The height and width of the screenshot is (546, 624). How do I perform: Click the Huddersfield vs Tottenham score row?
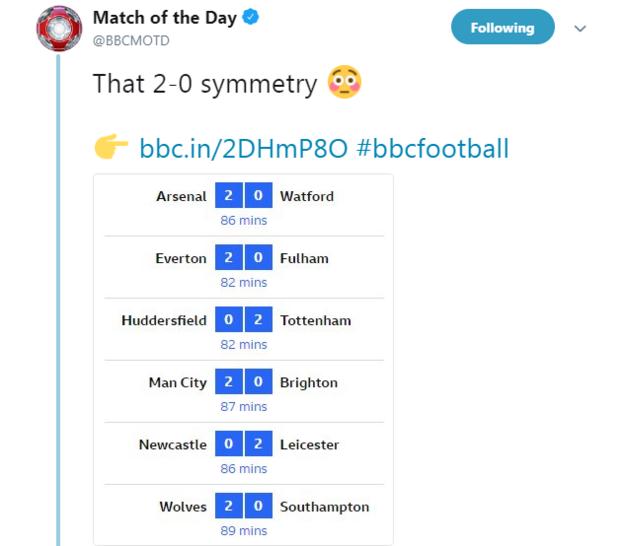click(244, 329)
